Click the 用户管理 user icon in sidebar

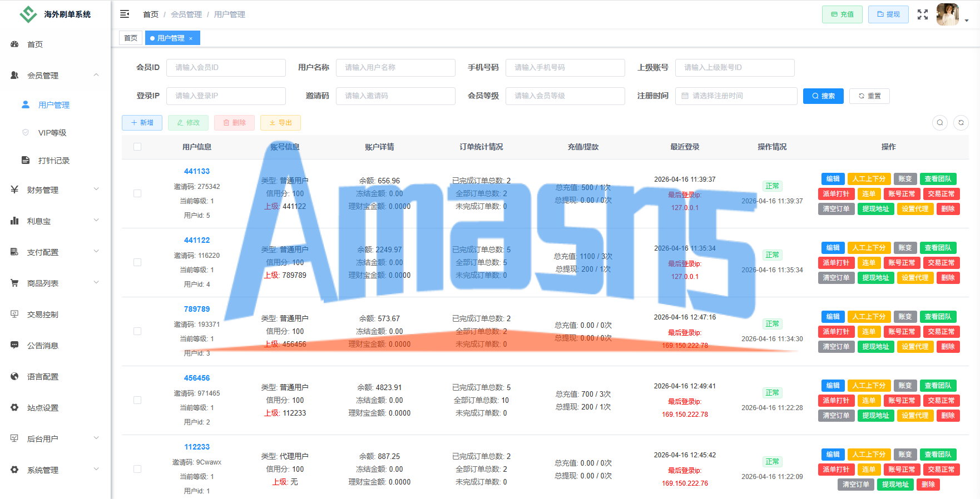pos(26,104)
